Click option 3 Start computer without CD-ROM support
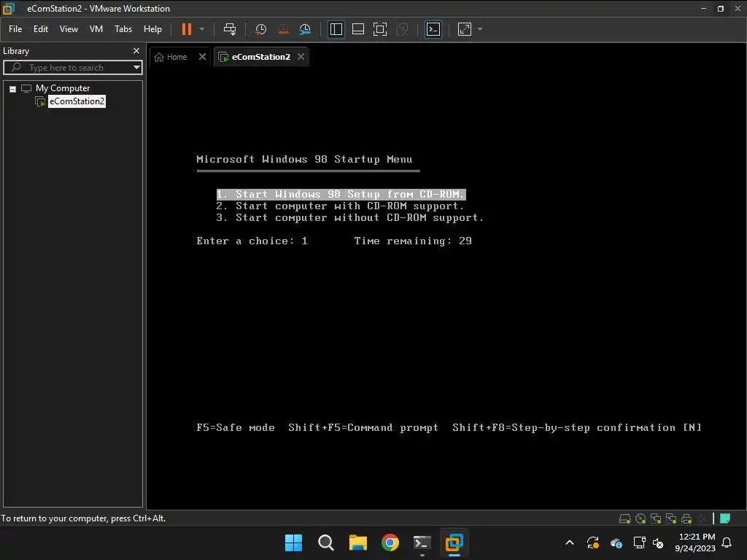This screenshot has width=747, height=560. 349,217
